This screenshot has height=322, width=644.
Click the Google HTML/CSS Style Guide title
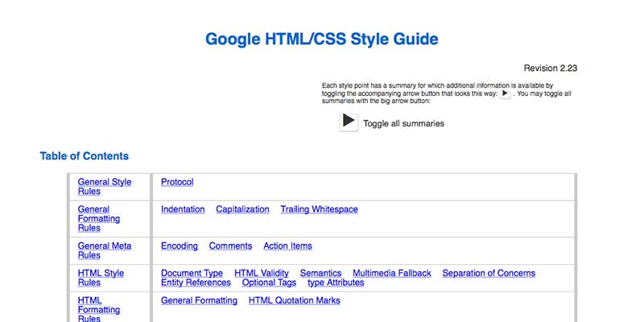click(x=321, y=39)
